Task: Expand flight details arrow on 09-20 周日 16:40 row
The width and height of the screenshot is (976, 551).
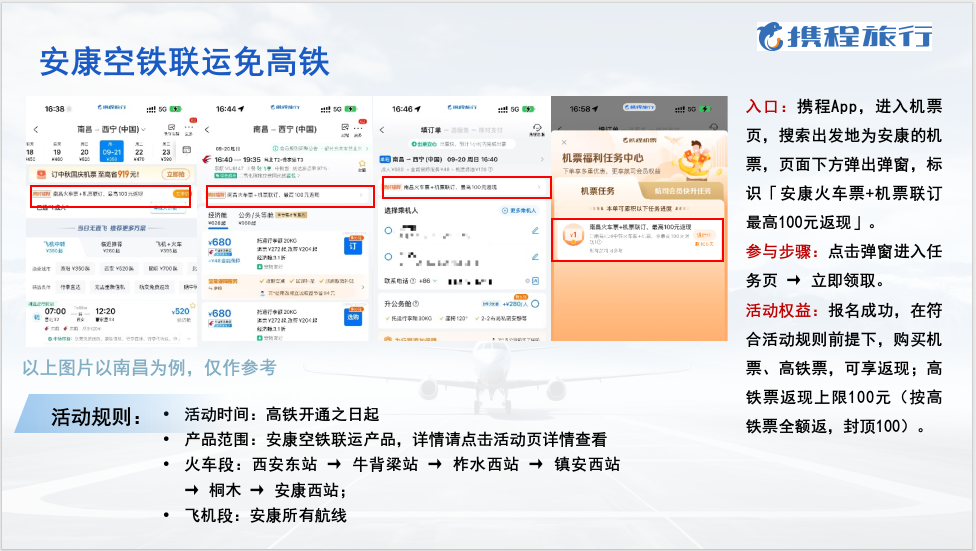Action: (x=542, y=159)
